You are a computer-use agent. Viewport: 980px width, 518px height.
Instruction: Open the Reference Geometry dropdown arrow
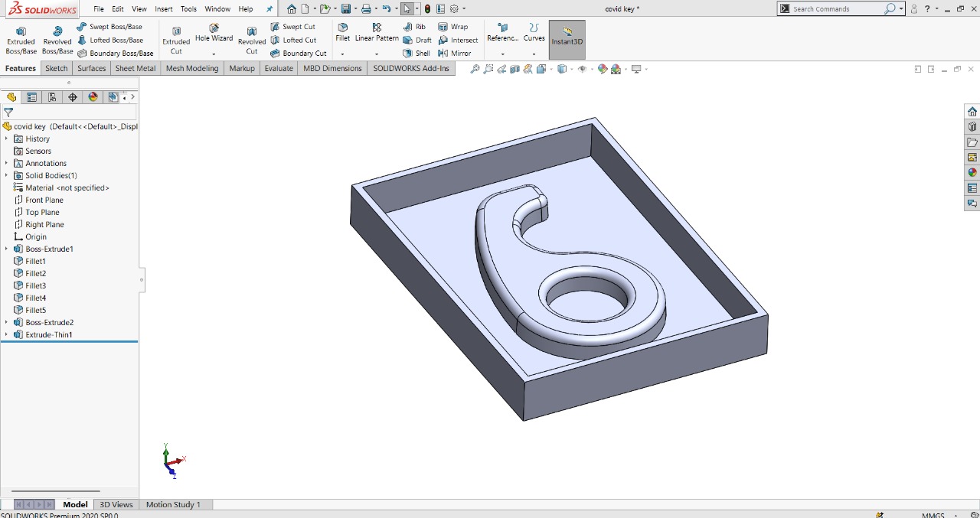pos(502,54)
